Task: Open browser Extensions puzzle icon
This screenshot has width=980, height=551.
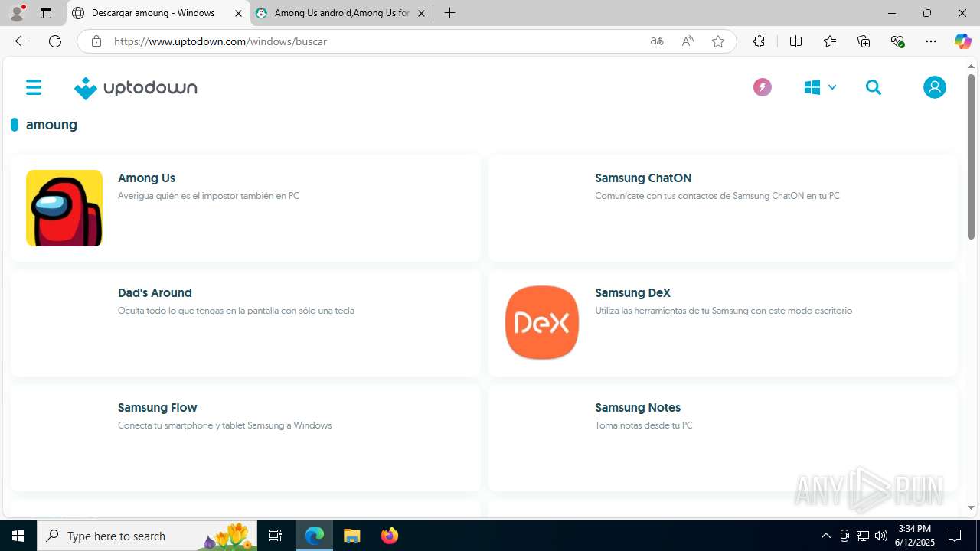Action: point(759,41)
